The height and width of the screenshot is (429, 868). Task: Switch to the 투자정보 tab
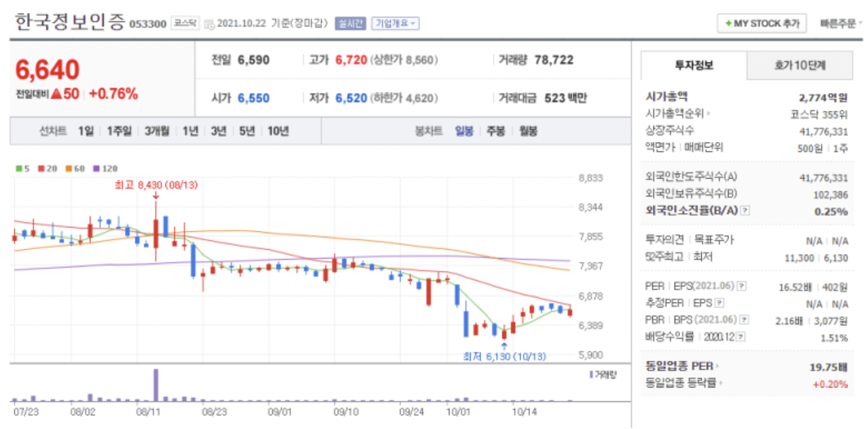[x=694, y=65]
